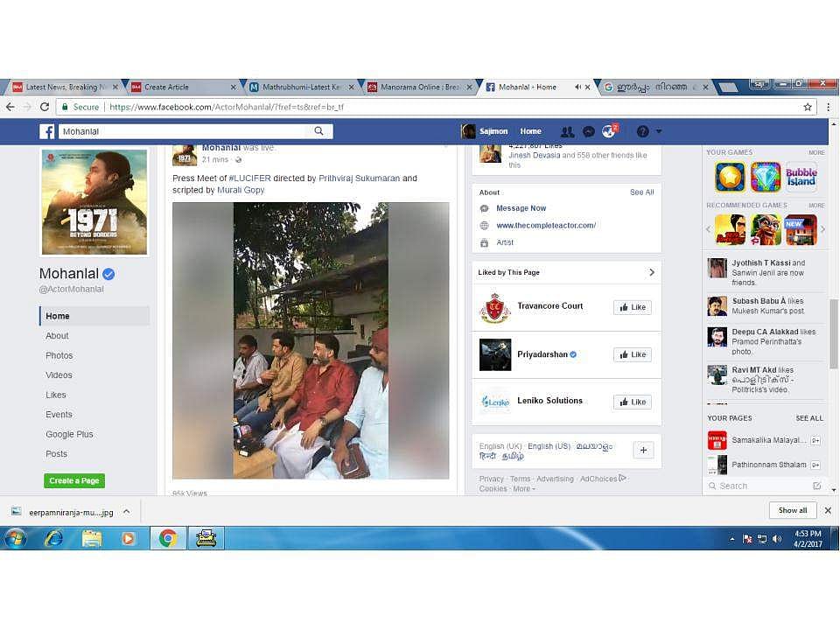Image resolution: width=840 pixels, height=630 pixels.
Task: Open the Messages icon in Facebook header
Action: (589, 131)
